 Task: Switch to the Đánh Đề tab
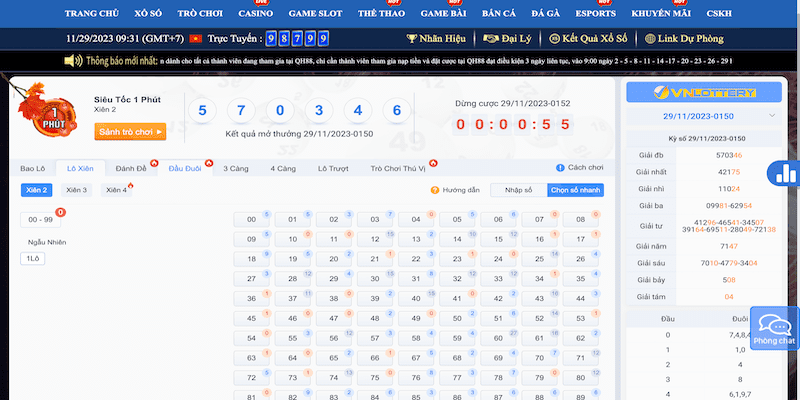[130, 168]
